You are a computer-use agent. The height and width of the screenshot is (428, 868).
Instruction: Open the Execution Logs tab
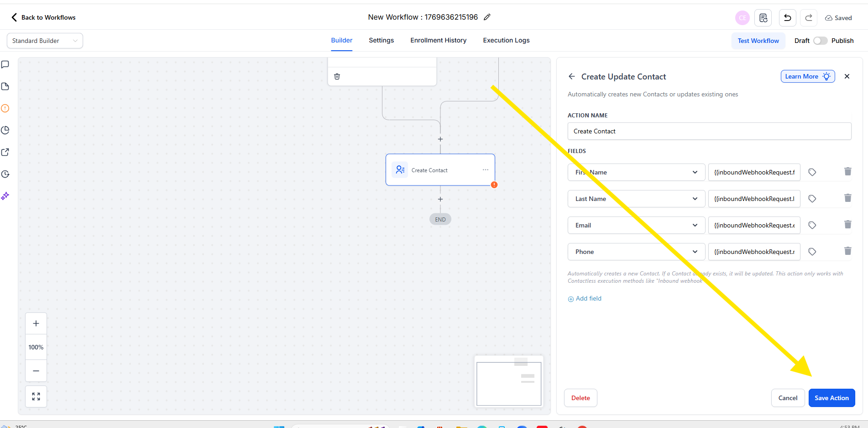click(506, 40)
